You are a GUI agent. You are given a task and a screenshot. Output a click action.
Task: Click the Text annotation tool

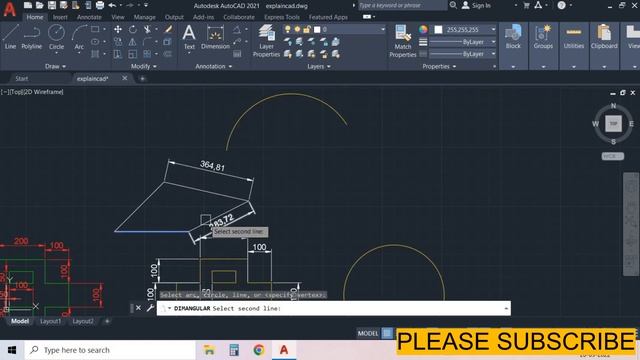[189, 37]
